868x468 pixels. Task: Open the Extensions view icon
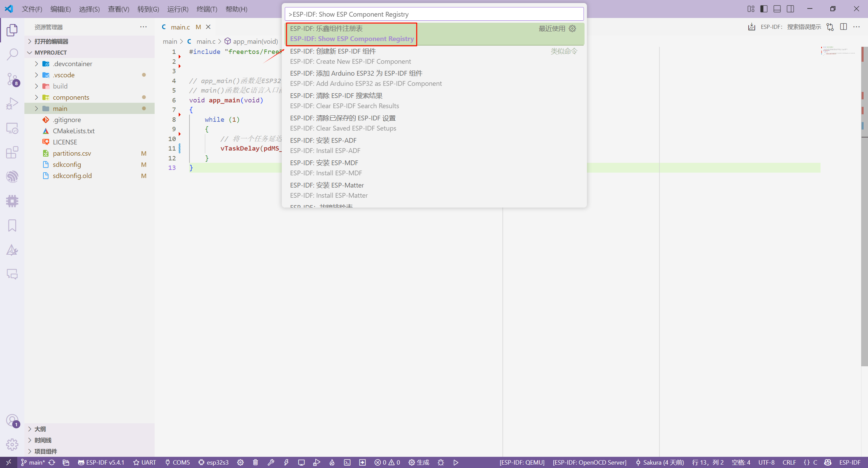click(12, 152)
